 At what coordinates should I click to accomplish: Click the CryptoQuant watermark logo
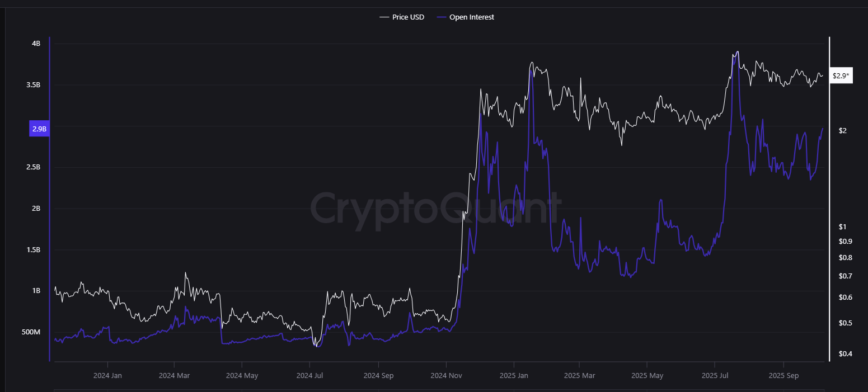(x=435, y=210)
